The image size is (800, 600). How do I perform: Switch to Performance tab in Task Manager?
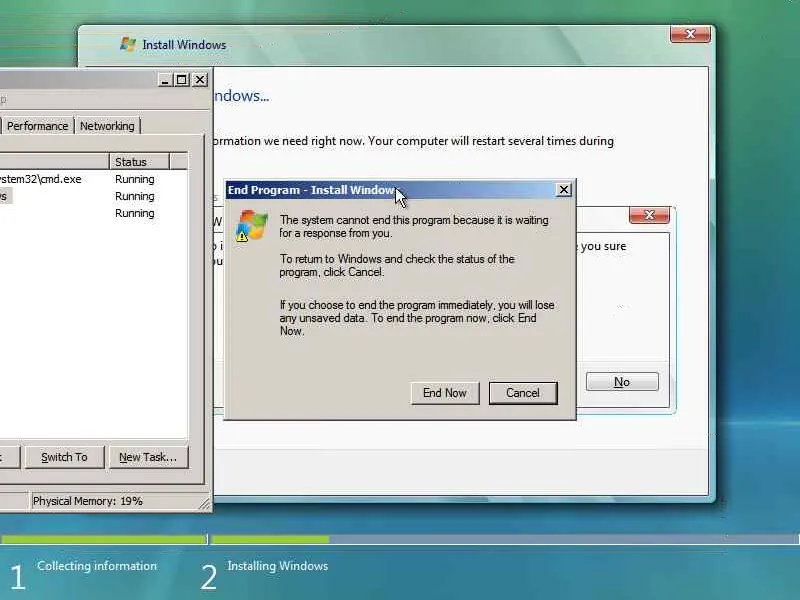pos(38,126)
